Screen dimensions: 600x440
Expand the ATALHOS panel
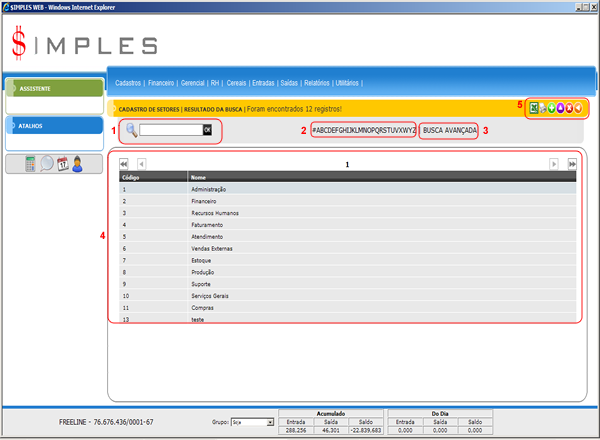click(x=52, y=126)
